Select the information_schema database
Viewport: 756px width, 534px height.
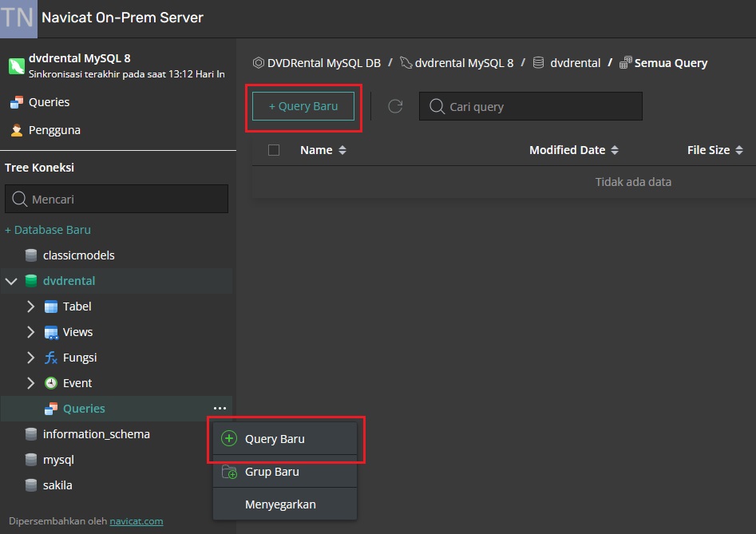point(97,434)
